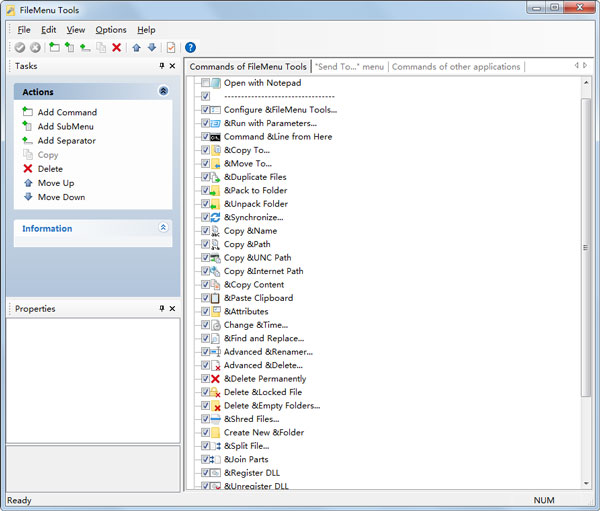This screenshot has width=600, height=511.
Task: Open the Edit menu
Action: (49, 30)
